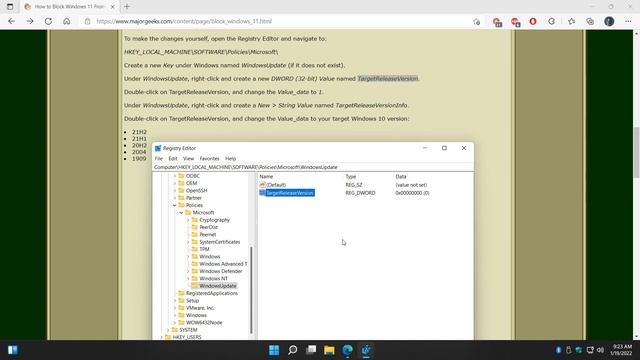Viewport: 640px width, 360px height.
Task: Collapse the Microsoft key
Action: click(x=182, y=213)
